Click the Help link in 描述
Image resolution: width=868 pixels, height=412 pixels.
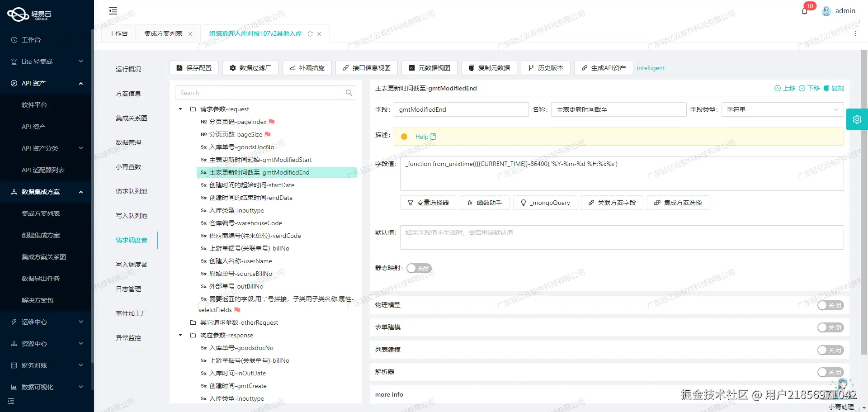point(422,136)
